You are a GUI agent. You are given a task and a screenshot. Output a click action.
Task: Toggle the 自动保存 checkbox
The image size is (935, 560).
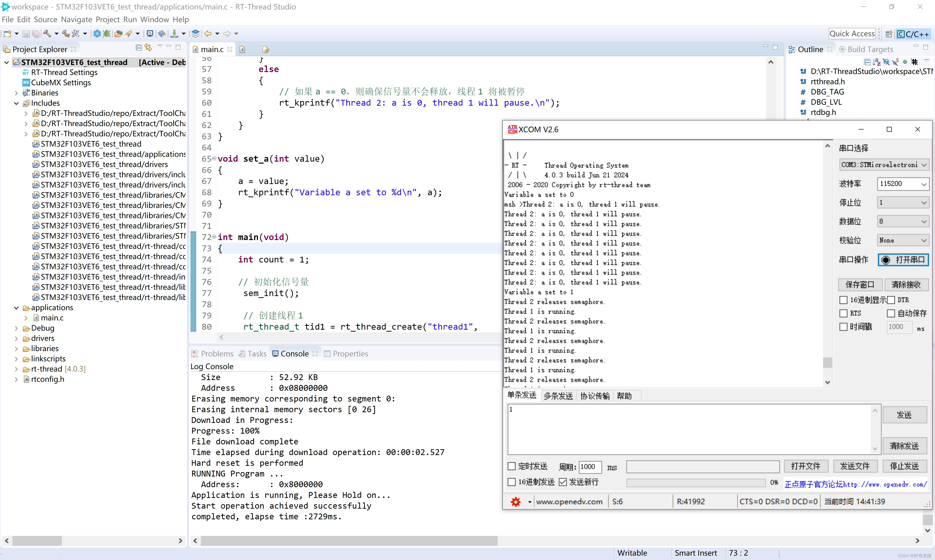click(x=891, y=313)
